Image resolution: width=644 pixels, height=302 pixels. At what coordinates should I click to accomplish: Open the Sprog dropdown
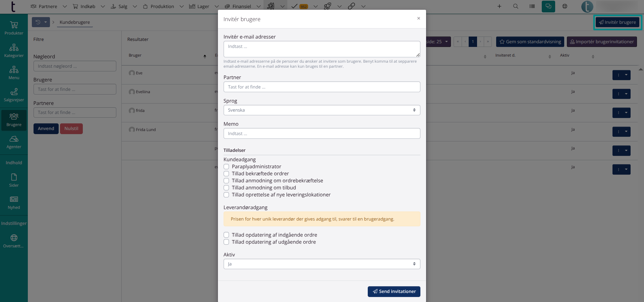point(321,110)
